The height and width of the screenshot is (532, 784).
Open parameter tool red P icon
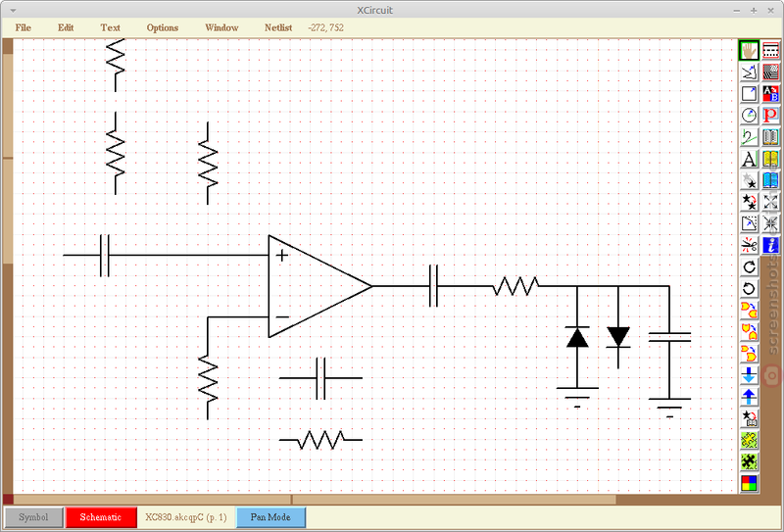pyautogui.click(x=771, y=116)
